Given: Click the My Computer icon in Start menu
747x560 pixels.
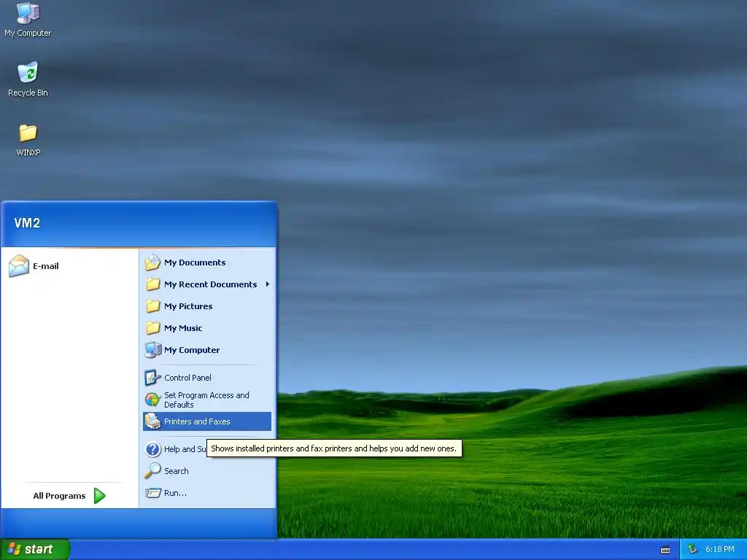Looking at the screenshot, I should 153,350.
